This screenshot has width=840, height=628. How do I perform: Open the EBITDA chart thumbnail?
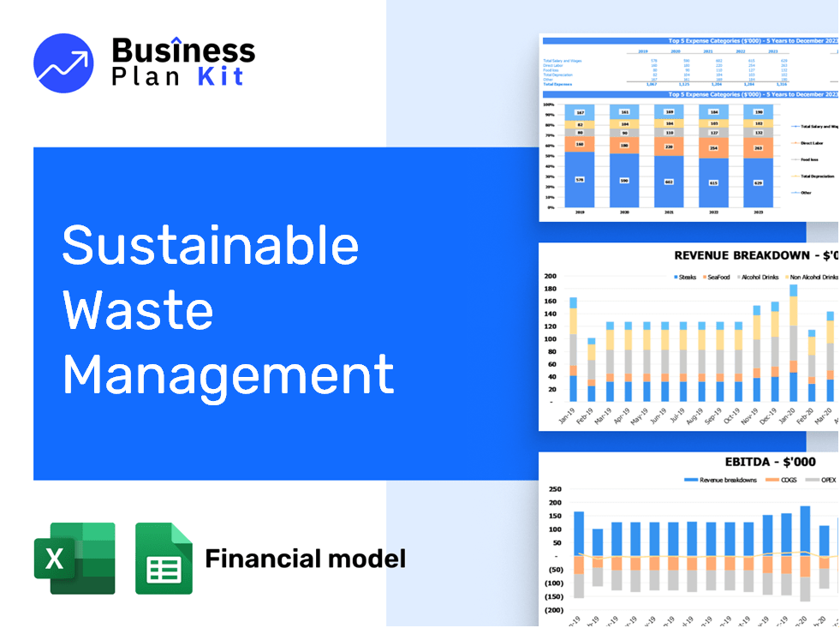pyautogui.click(x=689, y=539)
